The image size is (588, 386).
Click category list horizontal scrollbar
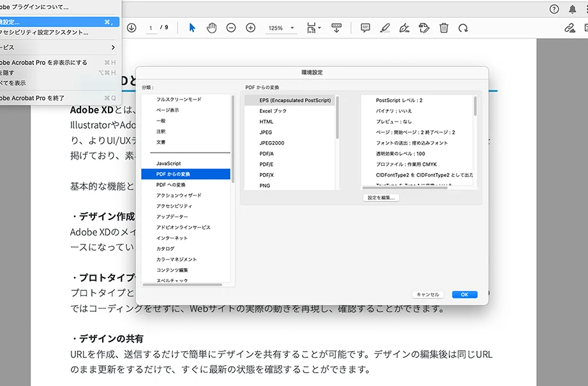[183, 285]
